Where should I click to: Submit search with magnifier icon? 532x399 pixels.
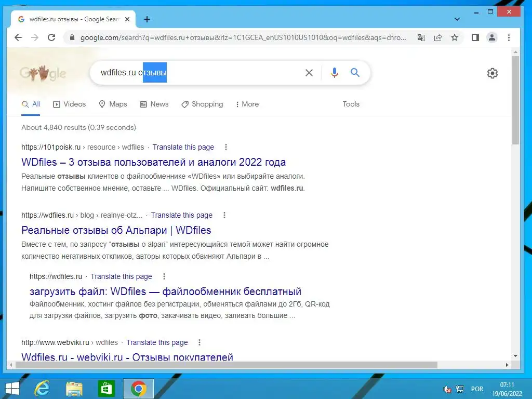(x=355, y=72)
